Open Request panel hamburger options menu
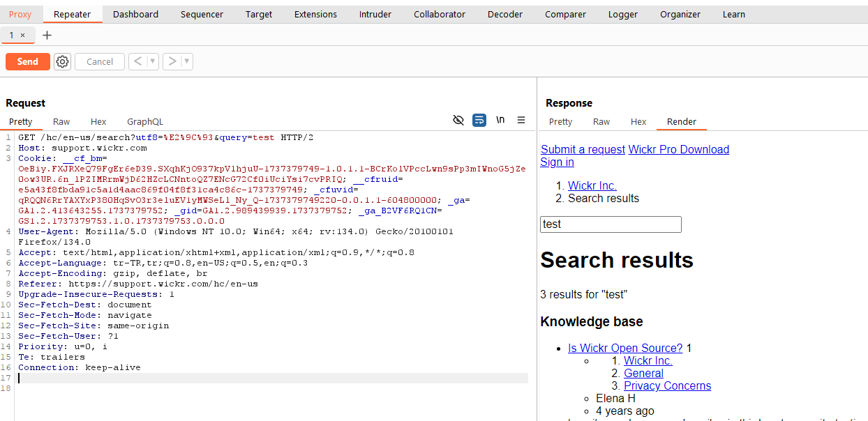868x421 pixels. click(x=521, y=120)
